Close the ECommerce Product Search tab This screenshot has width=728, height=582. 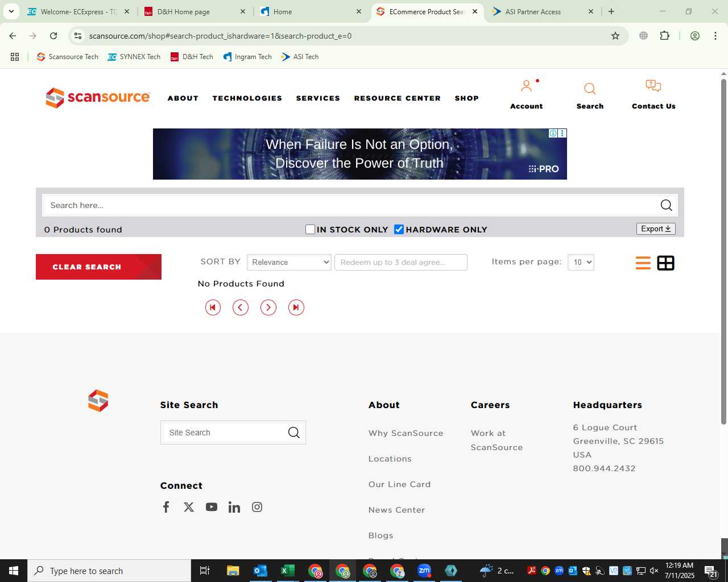(475, 11)
